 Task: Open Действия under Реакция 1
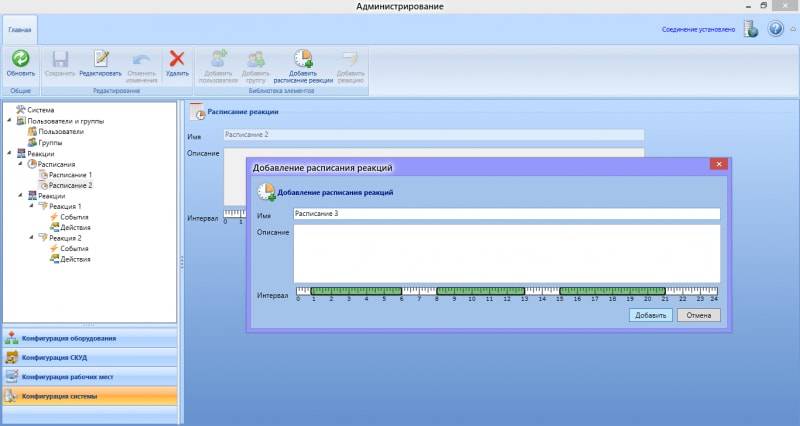[x=75, y=228]
